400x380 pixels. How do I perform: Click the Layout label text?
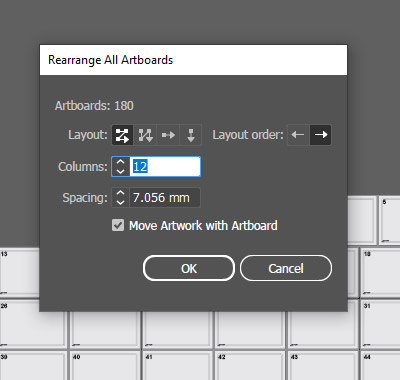tap(88, 135)
